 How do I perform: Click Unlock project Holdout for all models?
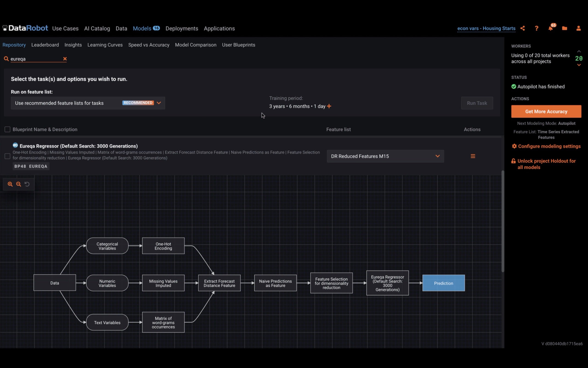(546, 164)
